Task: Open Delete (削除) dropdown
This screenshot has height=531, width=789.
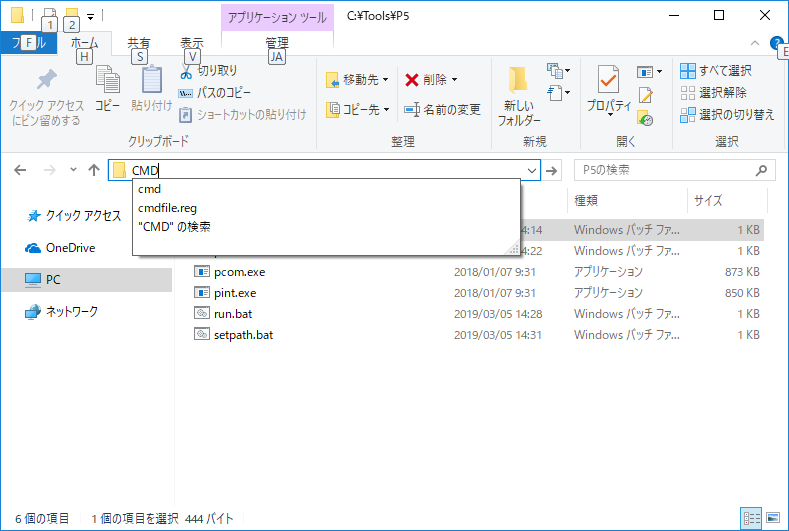Action: [x=431, y=80]
